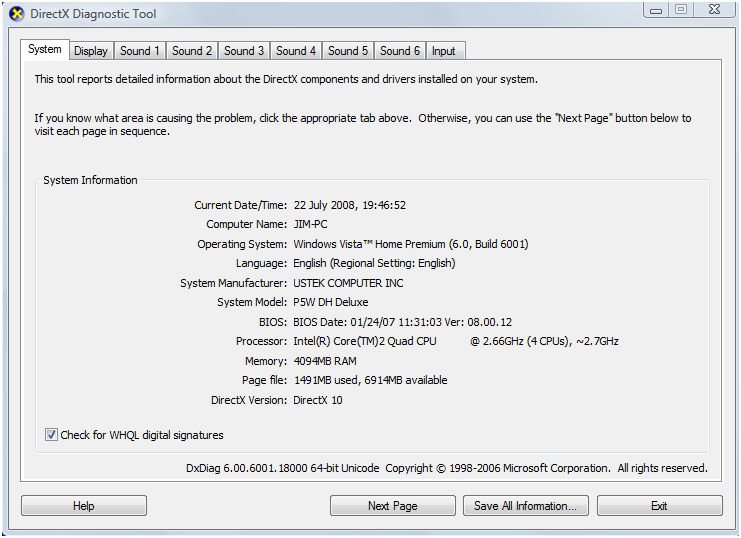Open the Sound 5 tab
741x538 pixels.
[x=348, y=51]
